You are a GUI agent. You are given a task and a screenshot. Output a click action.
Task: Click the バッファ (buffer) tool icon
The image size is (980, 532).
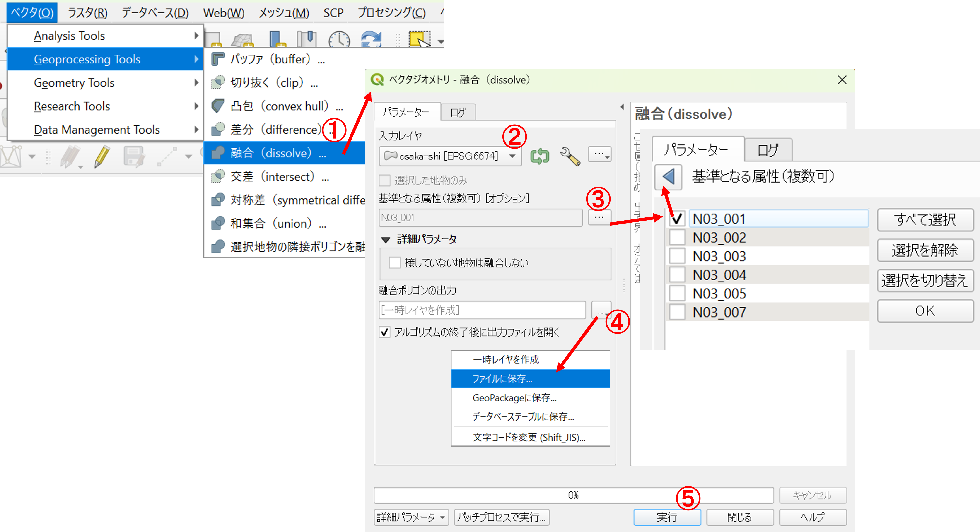[x=218, y=59]
